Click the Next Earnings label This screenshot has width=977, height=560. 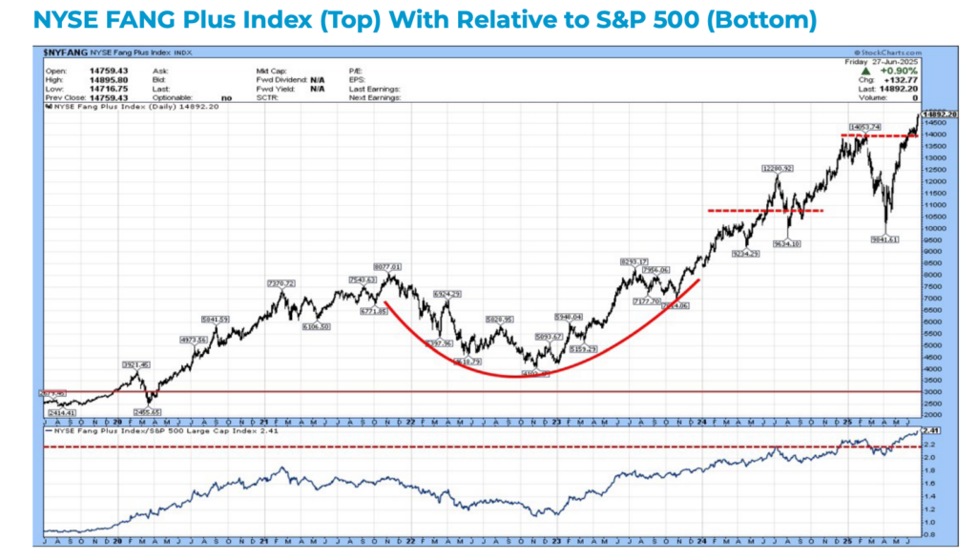[374, 98]
